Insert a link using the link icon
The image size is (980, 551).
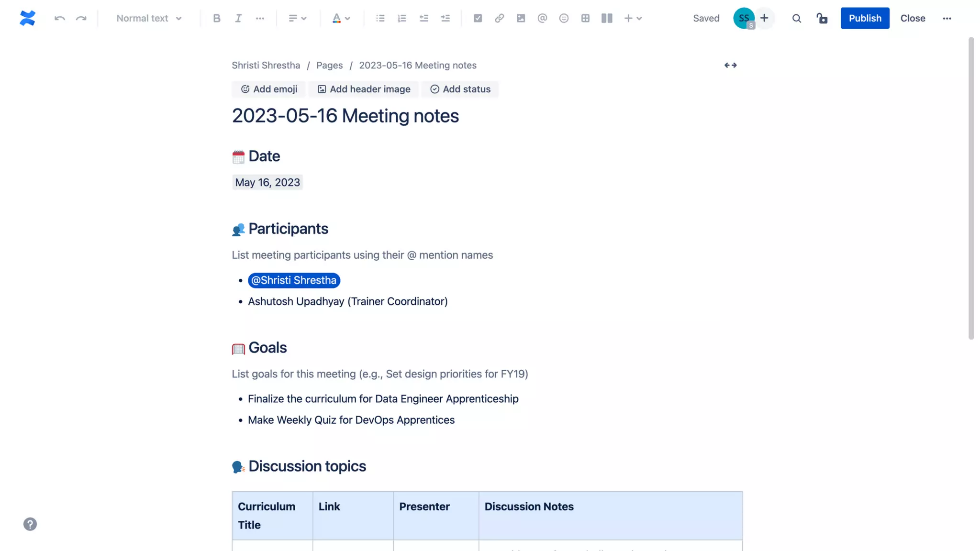pyautogui.click(x=499, y=18)
